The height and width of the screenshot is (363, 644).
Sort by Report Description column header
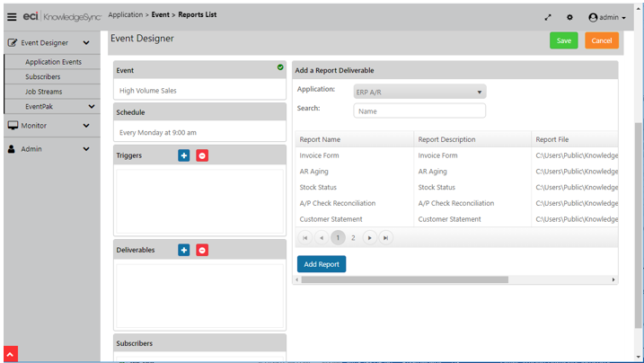(x=447, y=139)
